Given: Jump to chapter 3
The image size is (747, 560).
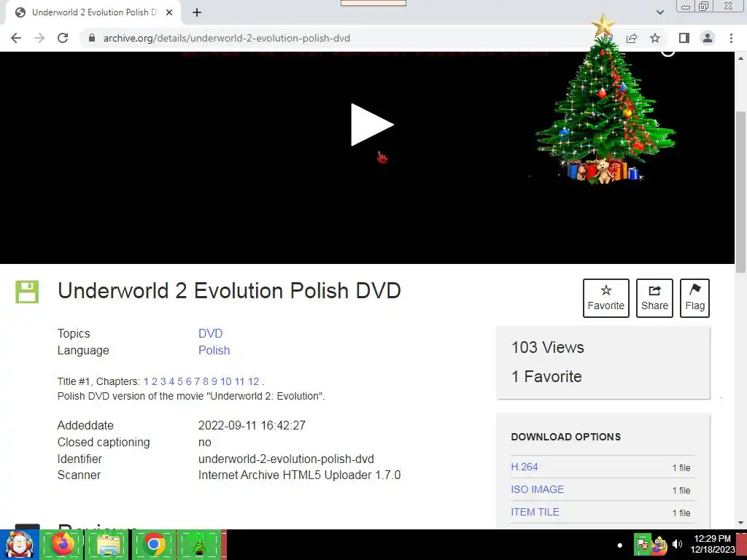Looking at the screenshot, I should pos(163,381).
